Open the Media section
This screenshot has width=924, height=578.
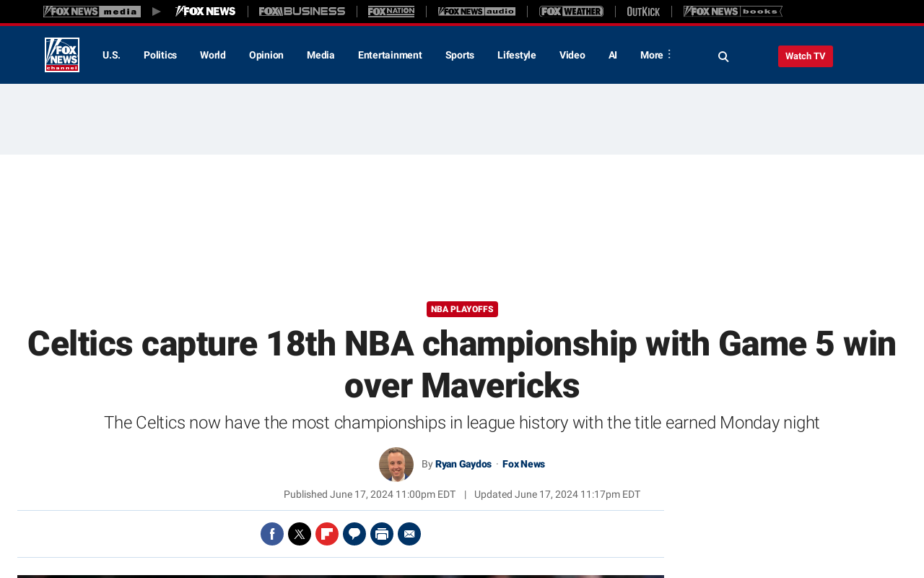point(321,55)
